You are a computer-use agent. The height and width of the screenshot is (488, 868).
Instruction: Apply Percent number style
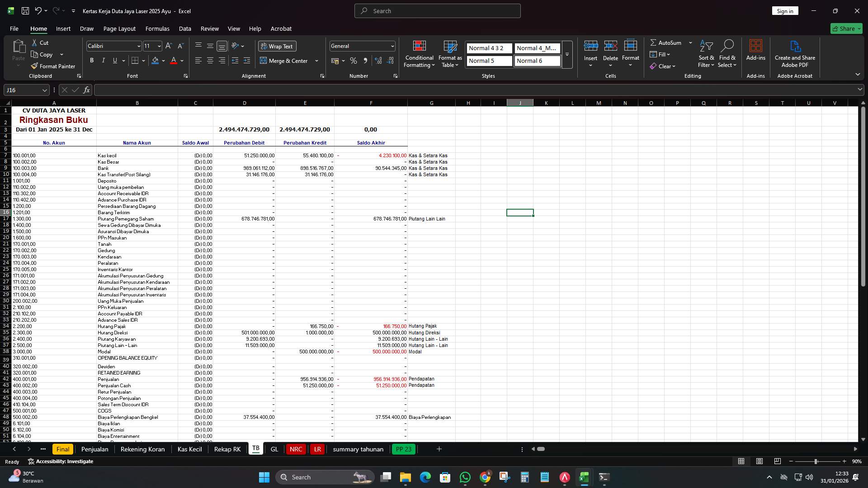tap(354, 61)
